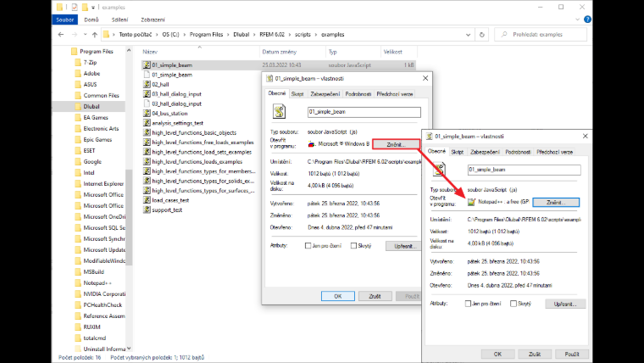Open recent locations dropdown next to forward arrow
Image resolution: width=644 pixels, height=363 pixels.
pyautogui.click(x=85, y=35)
